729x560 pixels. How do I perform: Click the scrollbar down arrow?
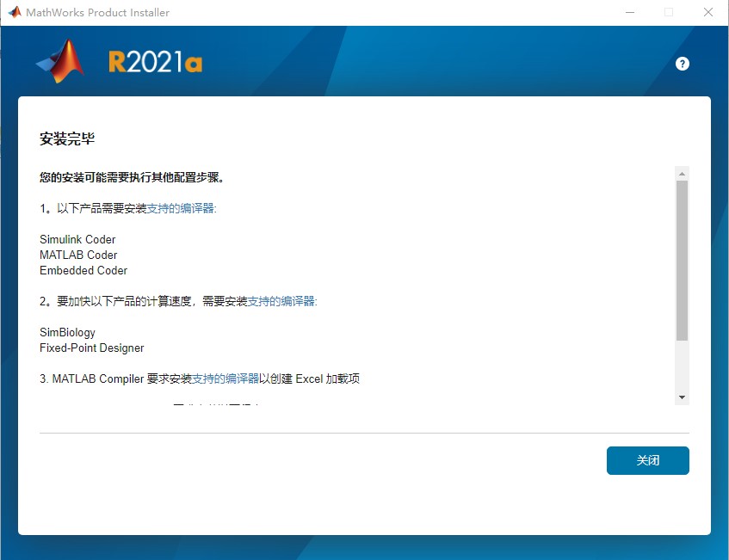pos(683,397)
